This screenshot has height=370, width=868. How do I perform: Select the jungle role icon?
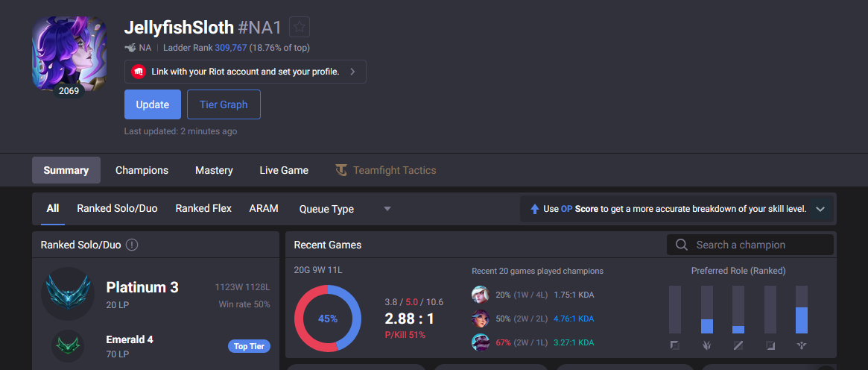point(707,345)
